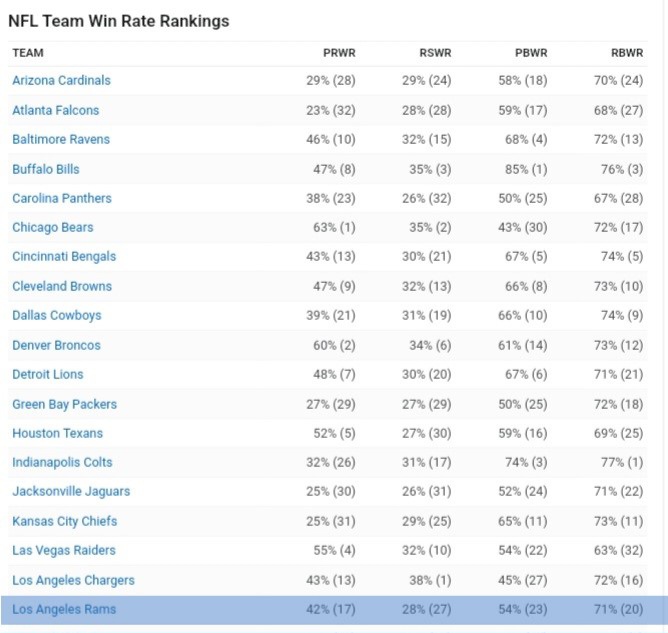This screenshot has width=668, height=633.
Task: Click Arizona Cardinals PRWR value 29% (28)
Action: point(331,81)
